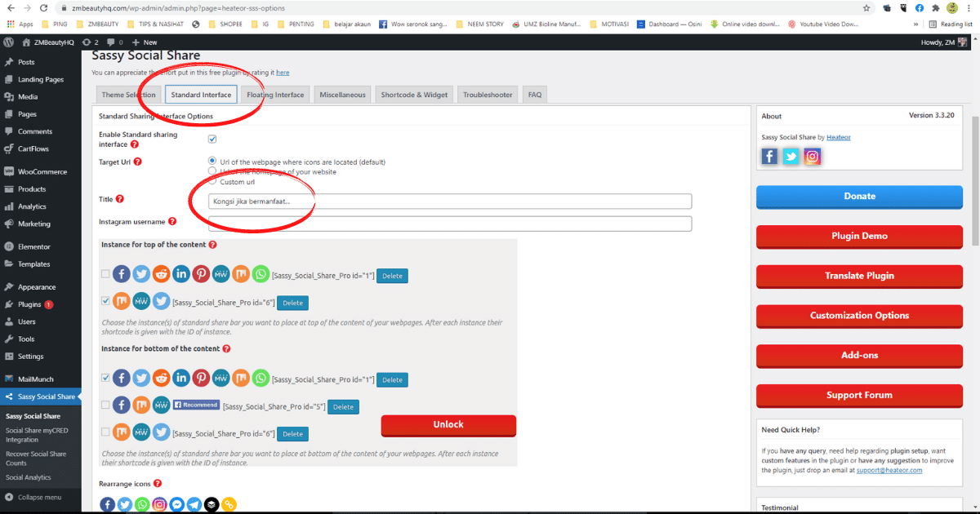Screen dimensions: 980x514
Task: Click the help icon beside Title label
Action: click(x=120, y=198)
